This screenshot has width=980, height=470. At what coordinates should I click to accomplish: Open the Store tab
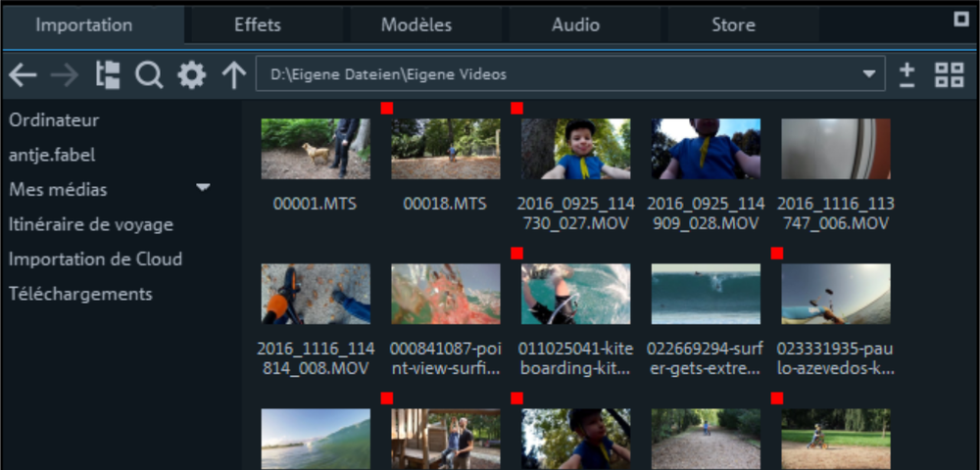(x=733, y=25)
